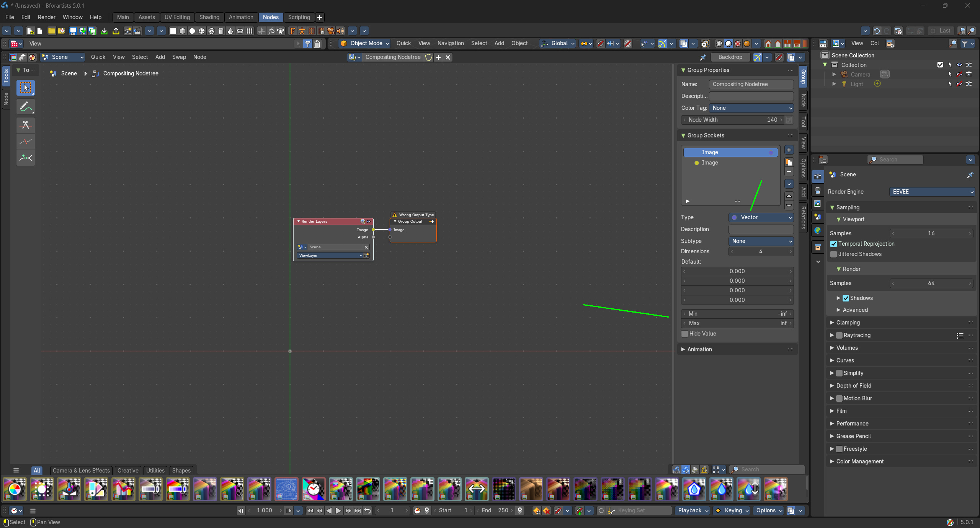Enable the Jittered Shadows checkbox

(833, 254)
